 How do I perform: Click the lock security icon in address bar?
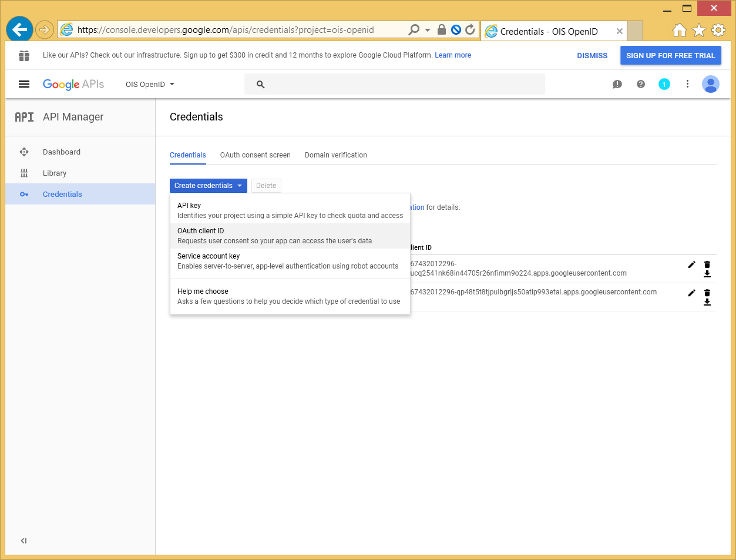tap(442, 29)
